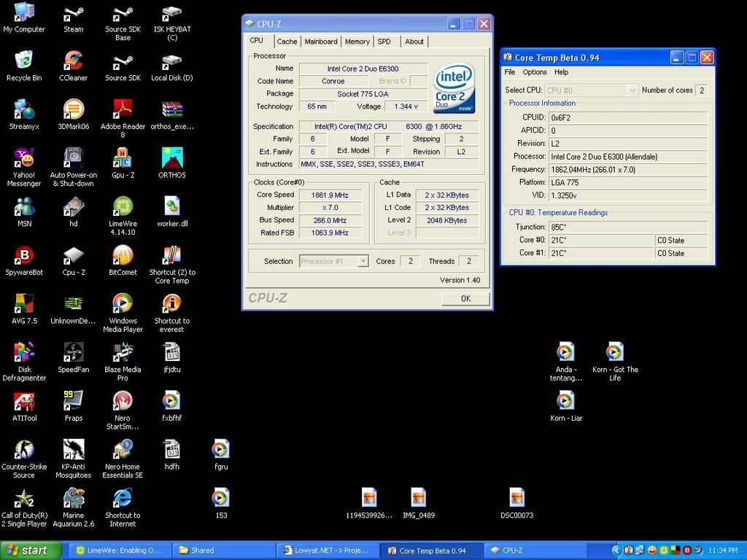
Task: Open Yahoo Messenger smiley tray icon
Action: click(651, 550)
